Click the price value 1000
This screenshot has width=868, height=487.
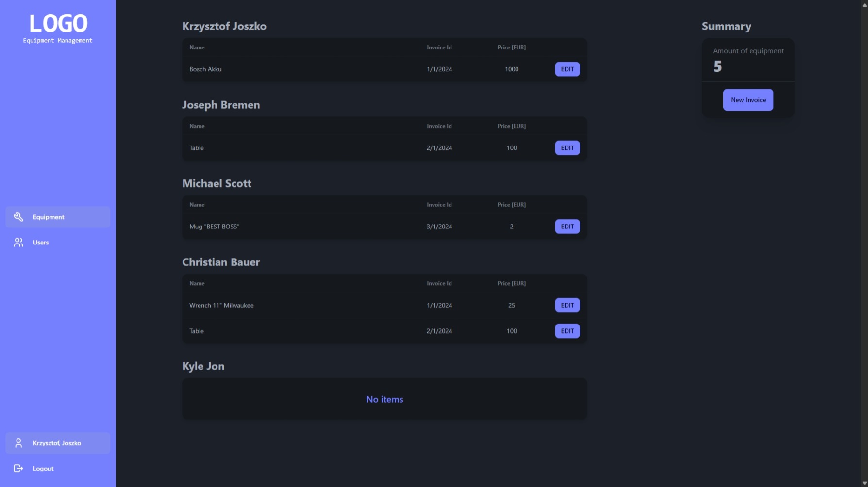click(512, 69)
